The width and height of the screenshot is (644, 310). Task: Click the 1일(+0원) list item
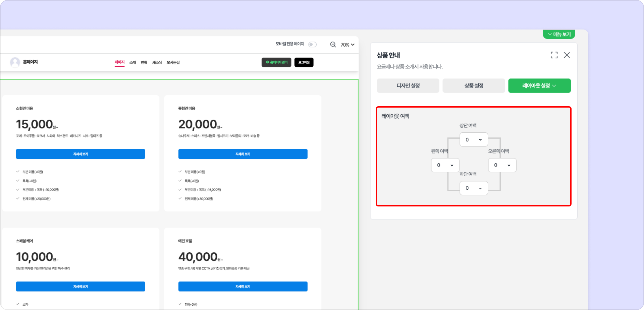(x=191, y=304)
